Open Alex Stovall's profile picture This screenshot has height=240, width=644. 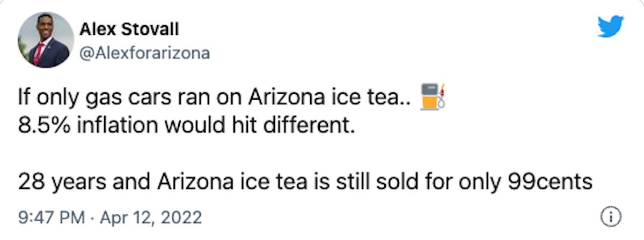(x=46, y=40)
